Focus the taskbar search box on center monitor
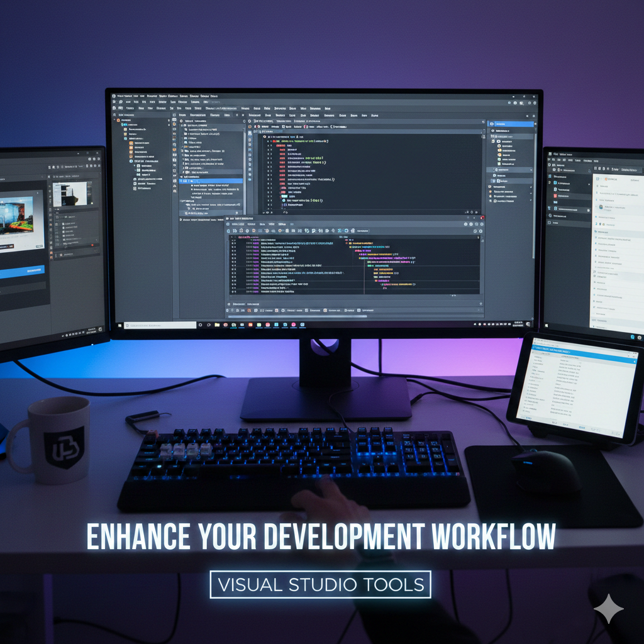Screen dimensions: 644x644 tap(160, 325)
